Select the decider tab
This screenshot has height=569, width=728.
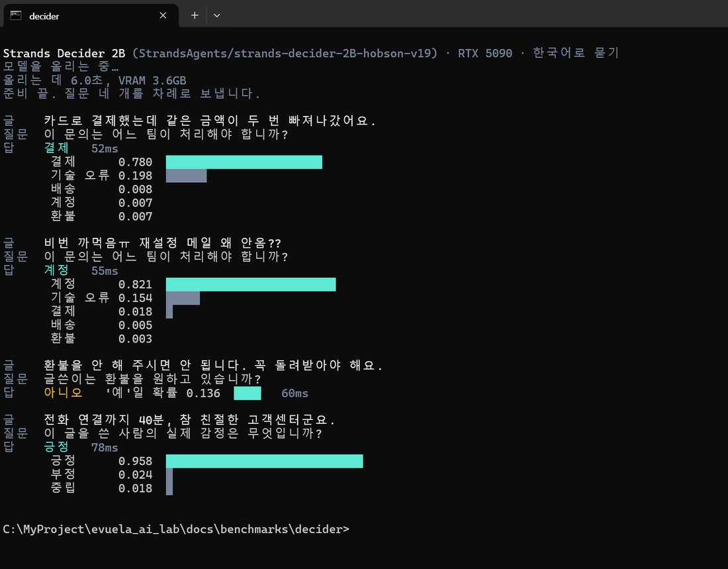(91, 16)
